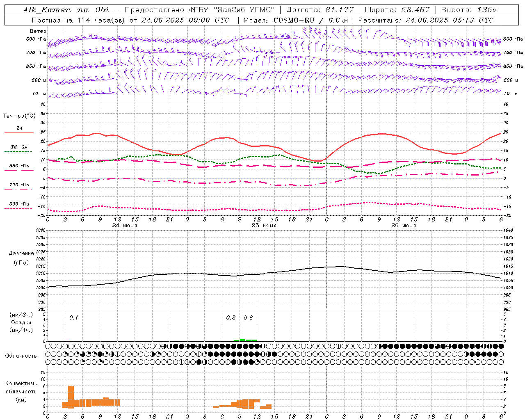Click the tallest orange convective cloud bar
This screenshot has width=525, height=420.
click(71, 397)
